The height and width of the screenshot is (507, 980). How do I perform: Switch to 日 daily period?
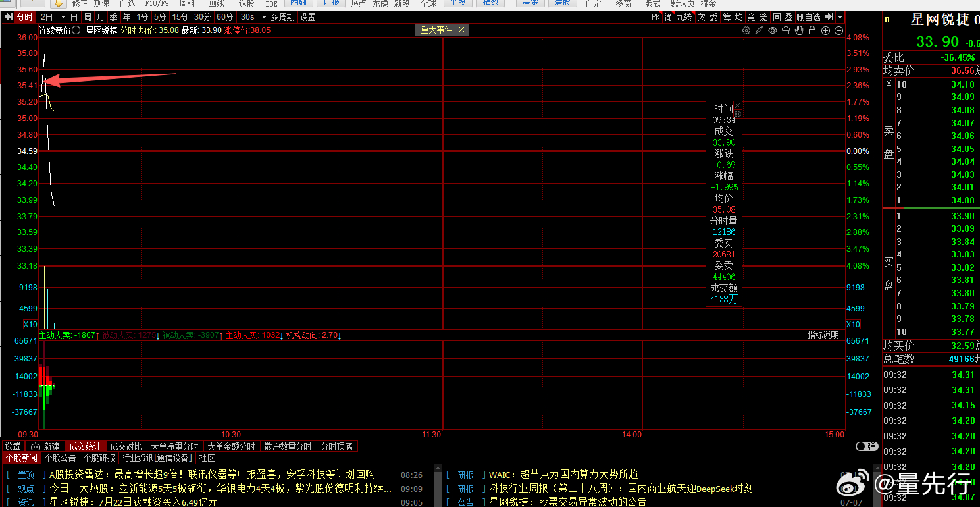point(74,17)
